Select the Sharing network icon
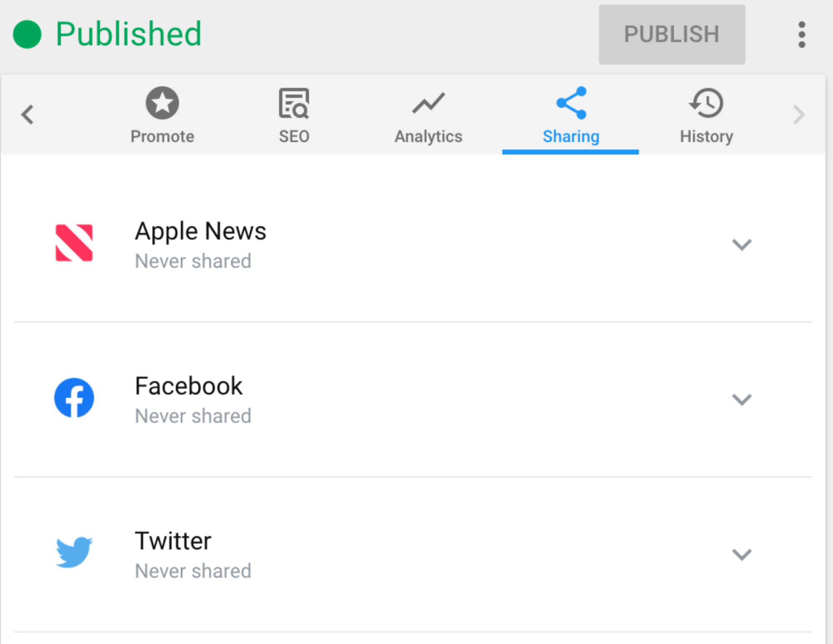 point(571,103)
